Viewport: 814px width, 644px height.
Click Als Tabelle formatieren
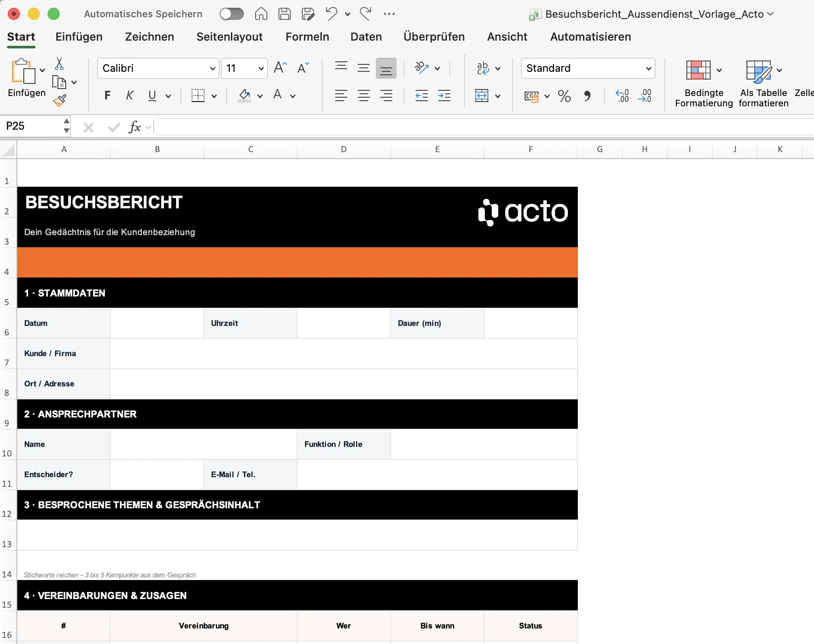tap(763, 82)
